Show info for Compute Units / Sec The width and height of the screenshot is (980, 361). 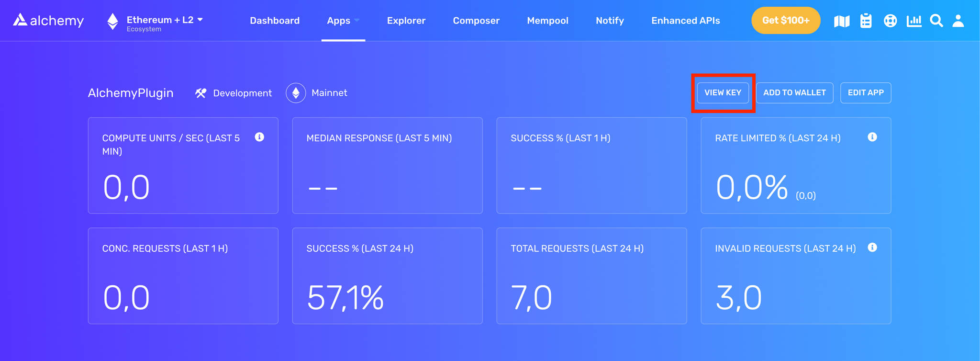(259, 137)
